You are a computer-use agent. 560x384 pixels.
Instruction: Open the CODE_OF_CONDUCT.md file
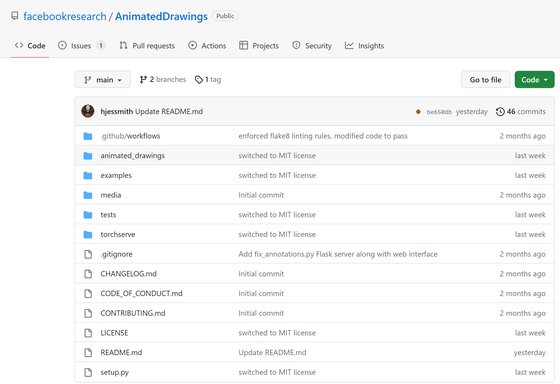[141, 293]
